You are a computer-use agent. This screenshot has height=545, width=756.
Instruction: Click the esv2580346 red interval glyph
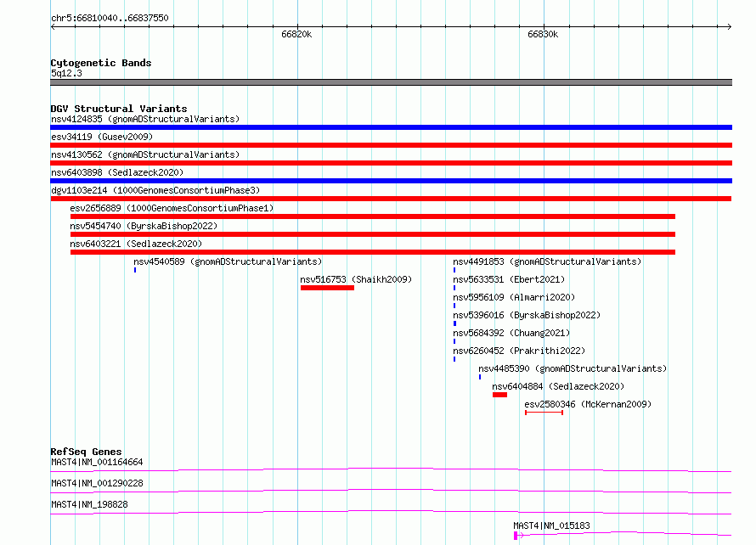pyautogui.click(x=544, y=413)
